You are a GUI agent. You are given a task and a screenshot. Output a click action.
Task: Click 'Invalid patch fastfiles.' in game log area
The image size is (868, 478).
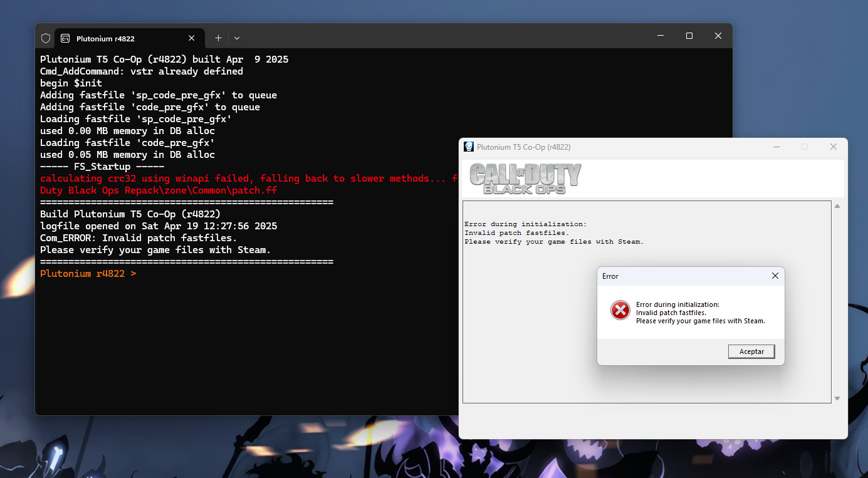pyautogui.click(x=516, y=233)
